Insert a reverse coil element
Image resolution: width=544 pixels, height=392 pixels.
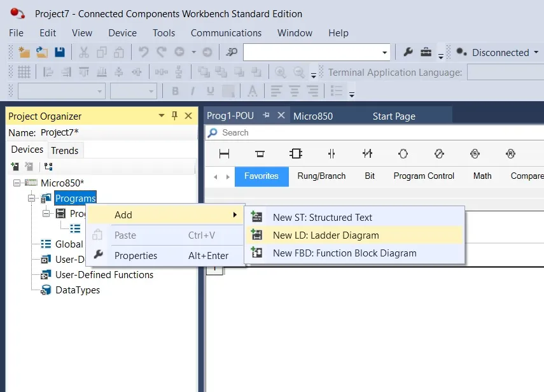pyautogui.click(x=439, y=153)
